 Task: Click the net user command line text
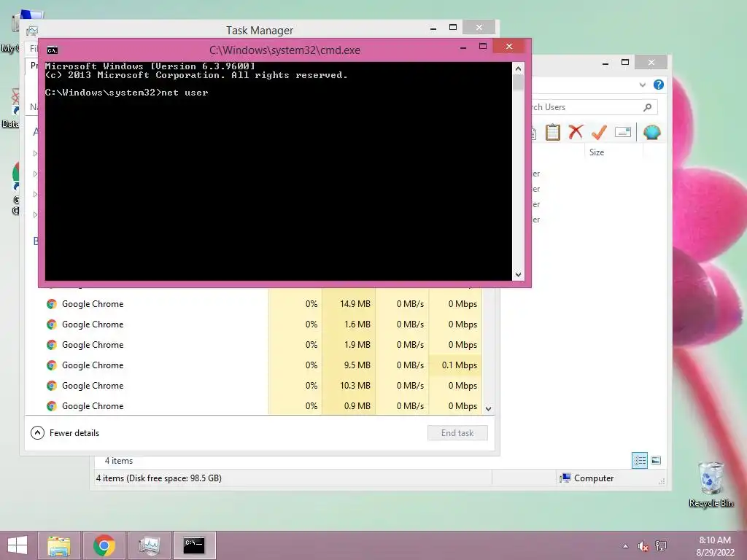127,93
